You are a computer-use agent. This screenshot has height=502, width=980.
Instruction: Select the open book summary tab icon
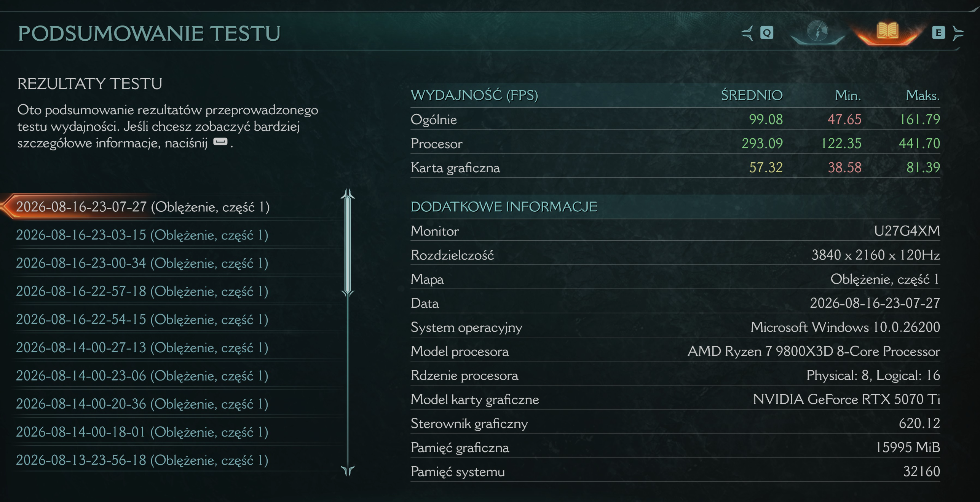[x=887, y=32]
